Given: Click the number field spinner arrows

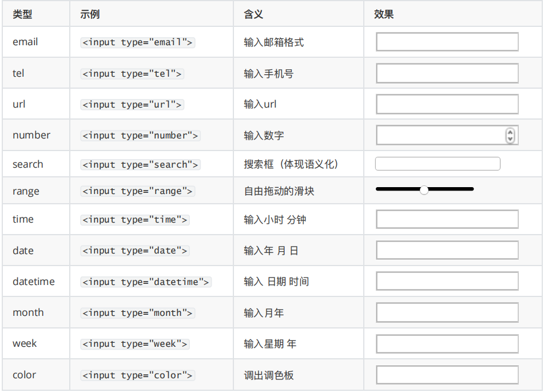Looking at the screenshot, I should click(510, 135).
